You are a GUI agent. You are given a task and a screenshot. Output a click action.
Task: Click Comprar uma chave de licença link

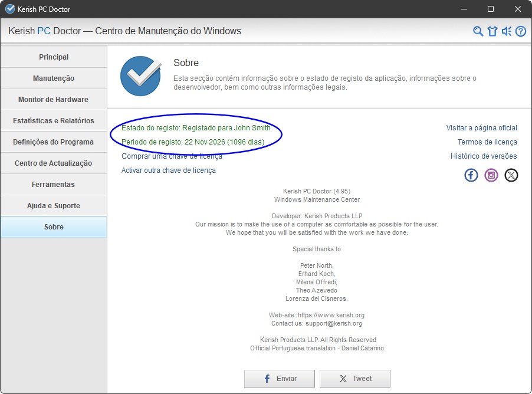click(x=172, y=156)
